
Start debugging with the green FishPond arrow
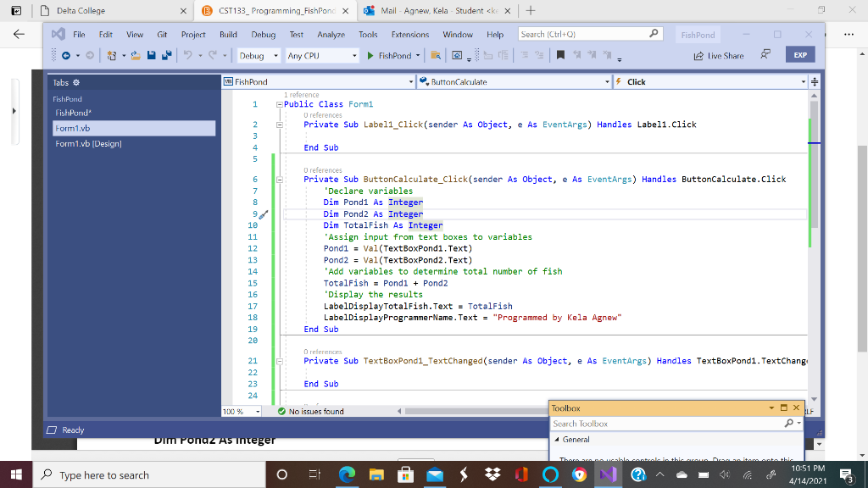tap(370, 55)
